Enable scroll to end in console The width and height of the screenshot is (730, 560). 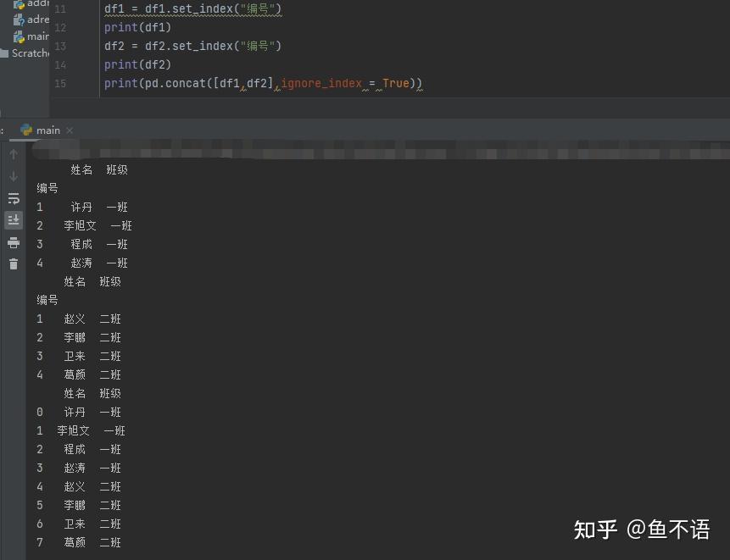(x=14, y=219)
